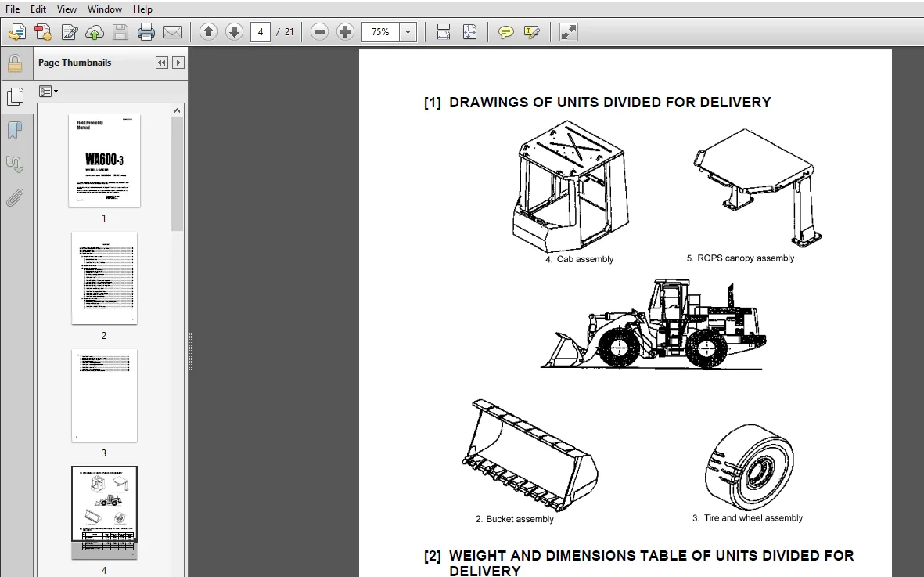This screenshot has height=577, width=924.
Task: Click the '3. Tire and wheel assembly' caption
Action: [x=747, y=518]
